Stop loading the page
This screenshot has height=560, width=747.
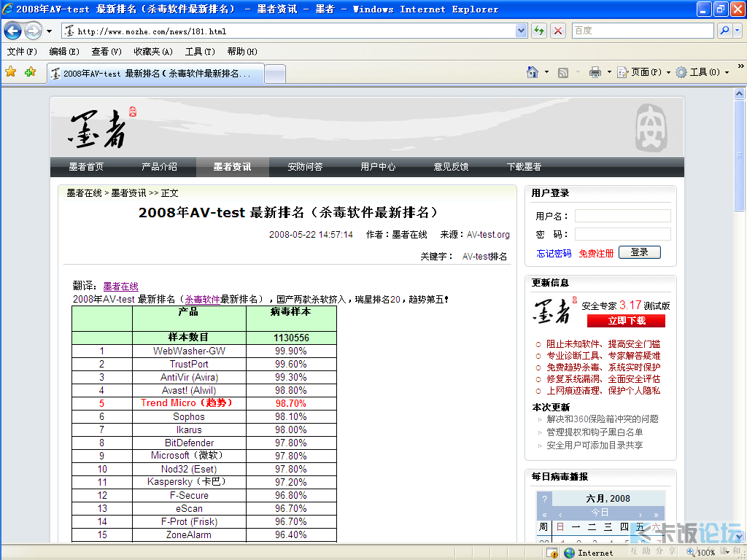pos(557,31)
